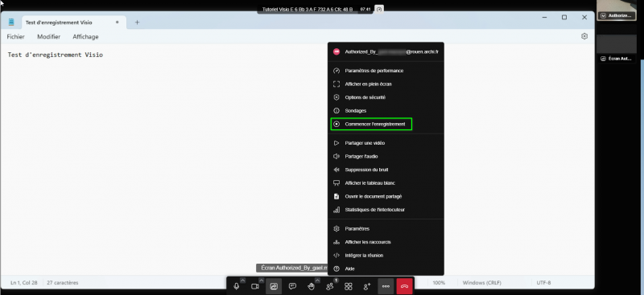Click Ln 1, Col 28 in status bar
The image size is (644, 295).
[24, 283]
